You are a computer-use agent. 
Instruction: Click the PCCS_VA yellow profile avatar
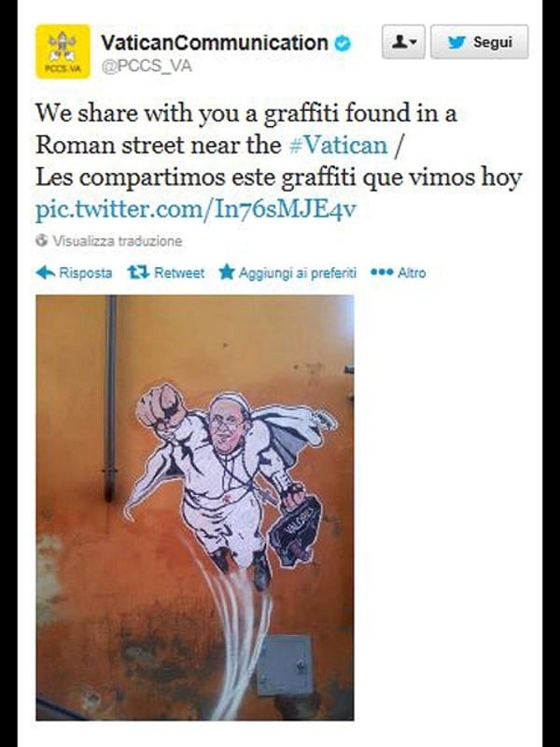tap(63, 51)
